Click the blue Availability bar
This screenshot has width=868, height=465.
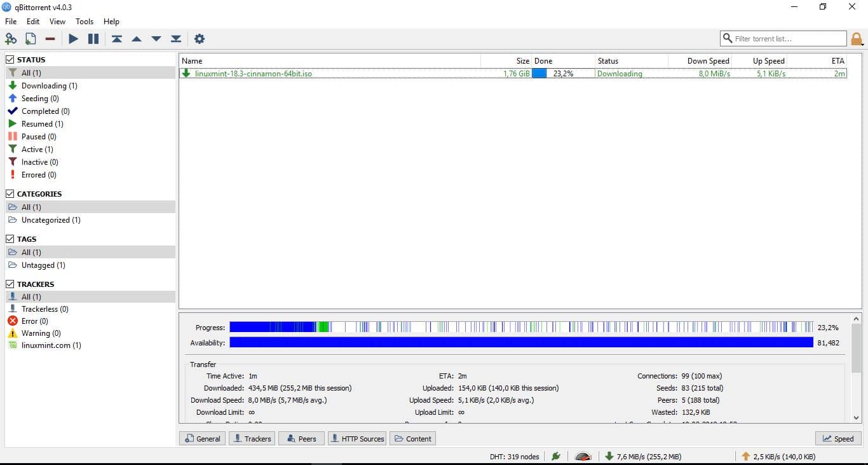pyautogui.click(x=521, y=342)
